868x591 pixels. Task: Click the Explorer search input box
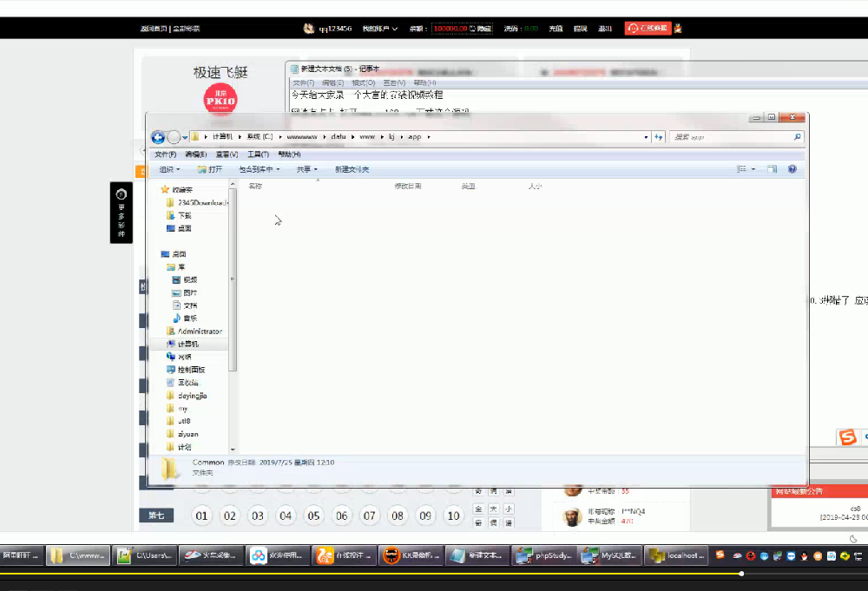coord(729,137)
